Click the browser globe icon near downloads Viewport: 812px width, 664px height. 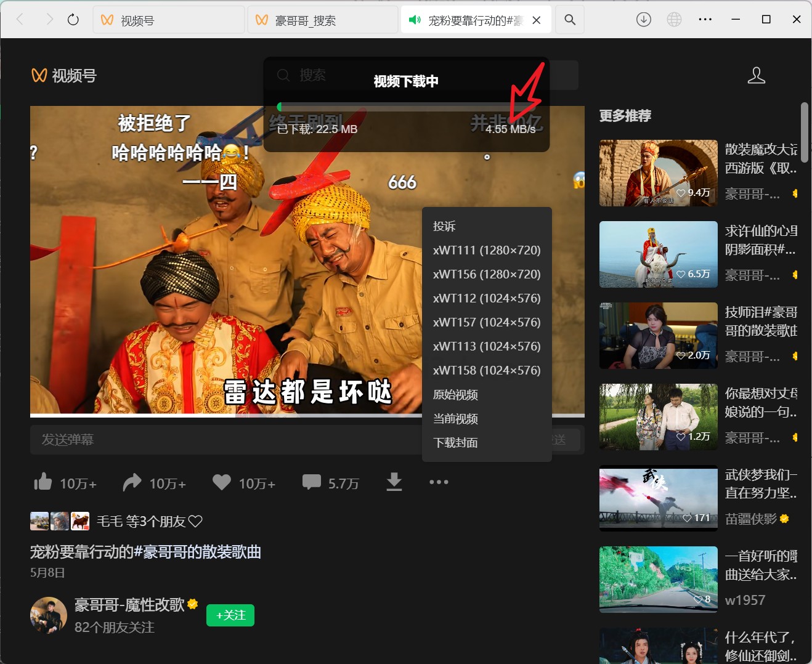tap(674, 19)
